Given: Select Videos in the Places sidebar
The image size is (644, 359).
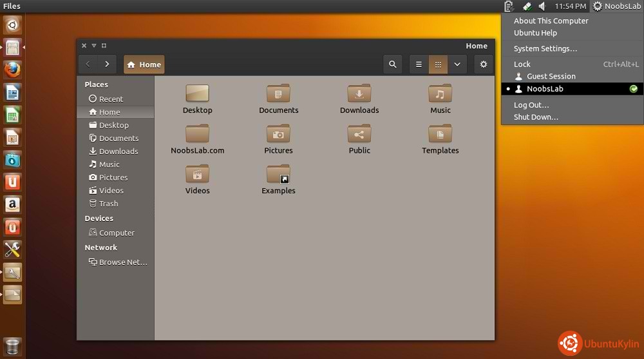Looking at the screenshot, I should pyautogui.click(x=111, y=191).
